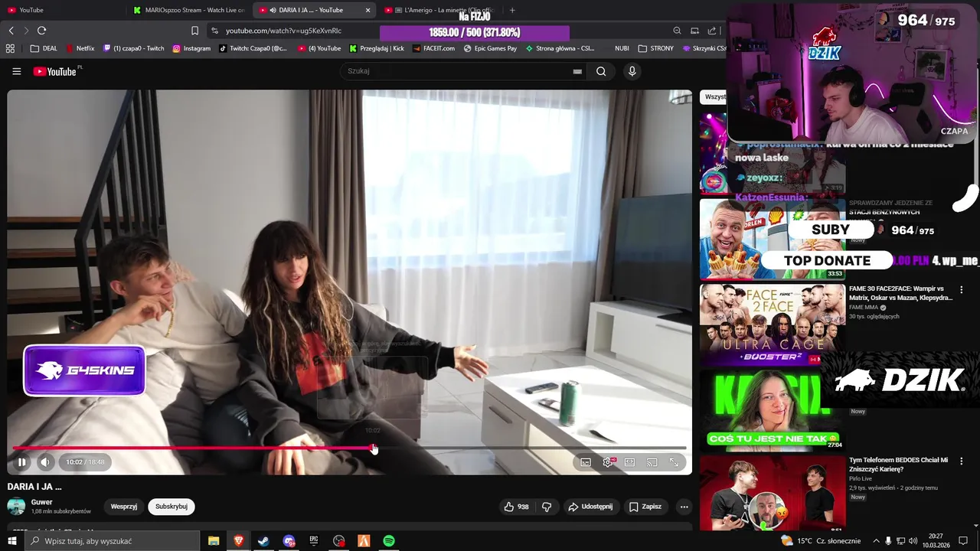The height and width of the screenshot is (551, 980).
Task: Open more actions three-dot menu below video
Action: (684, 507)
